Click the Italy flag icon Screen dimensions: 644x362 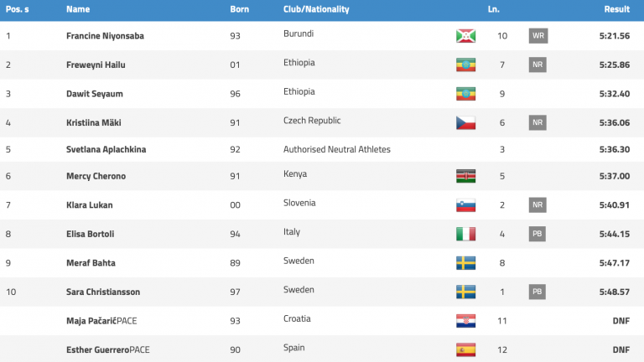click(x=465, y=234)
